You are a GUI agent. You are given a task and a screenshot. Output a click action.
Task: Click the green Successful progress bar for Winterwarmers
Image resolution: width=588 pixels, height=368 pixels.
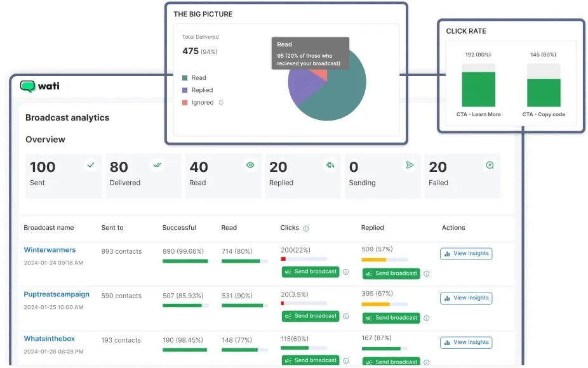[x=185, y=261]
